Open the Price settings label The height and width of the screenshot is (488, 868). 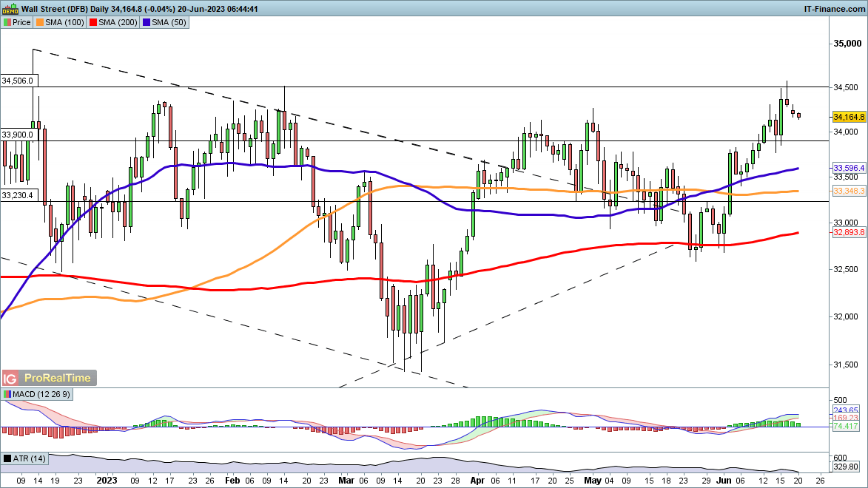coord(21,23)
